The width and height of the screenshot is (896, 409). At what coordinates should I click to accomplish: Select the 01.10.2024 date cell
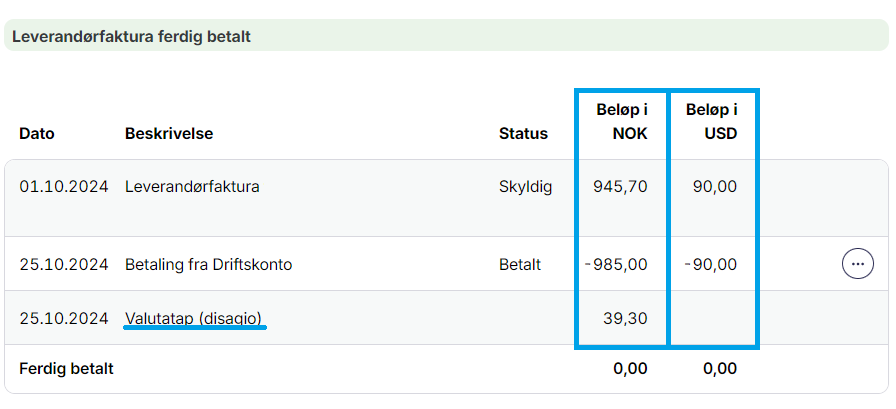point(64,186)
